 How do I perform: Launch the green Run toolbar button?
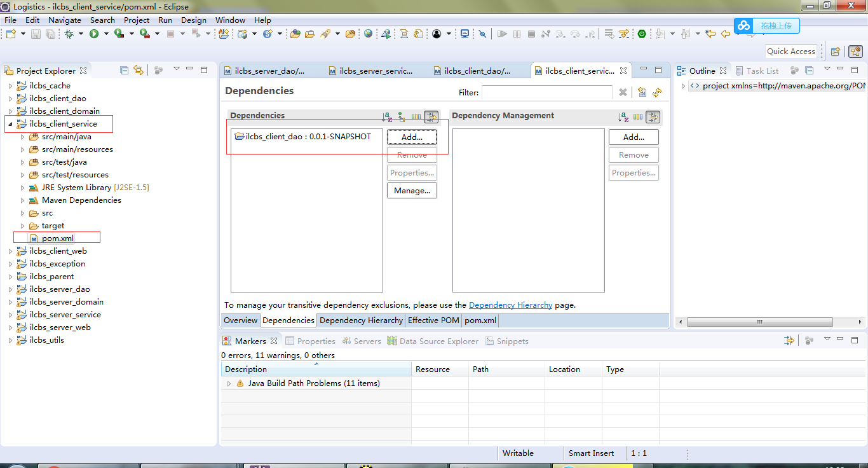(94, 34)
